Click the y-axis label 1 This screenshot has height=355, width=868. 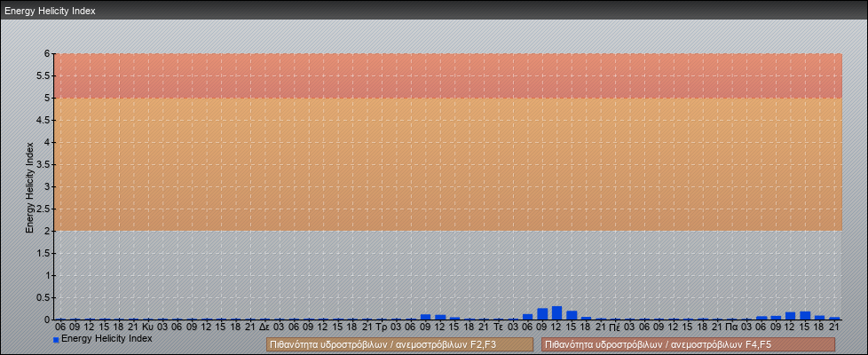pyautogui.click(x=48, y=275)
